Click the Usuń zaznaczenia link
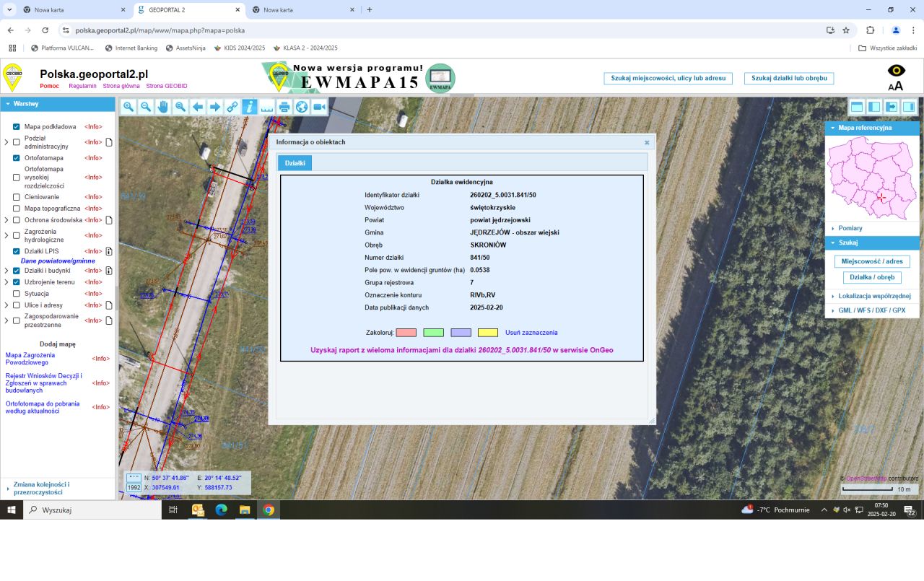This screenshot has height=581, width=924. click(x=531, y=333)
